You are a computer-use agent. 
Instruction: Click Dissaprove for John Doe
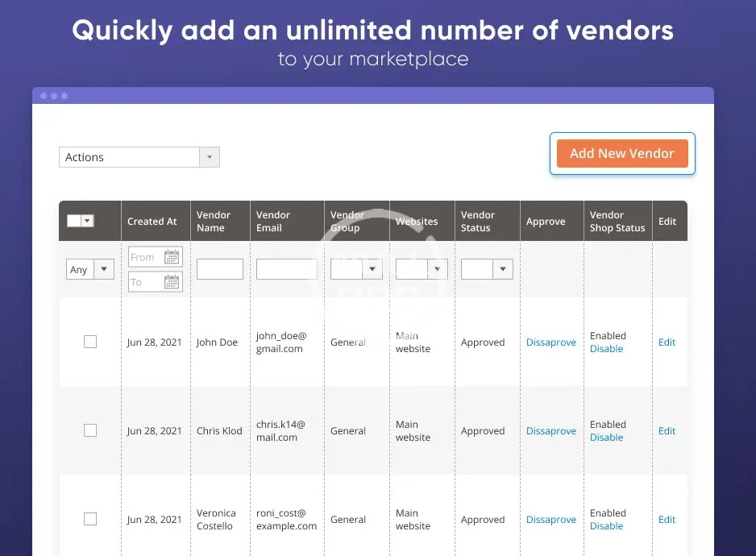tap(550, 342)
